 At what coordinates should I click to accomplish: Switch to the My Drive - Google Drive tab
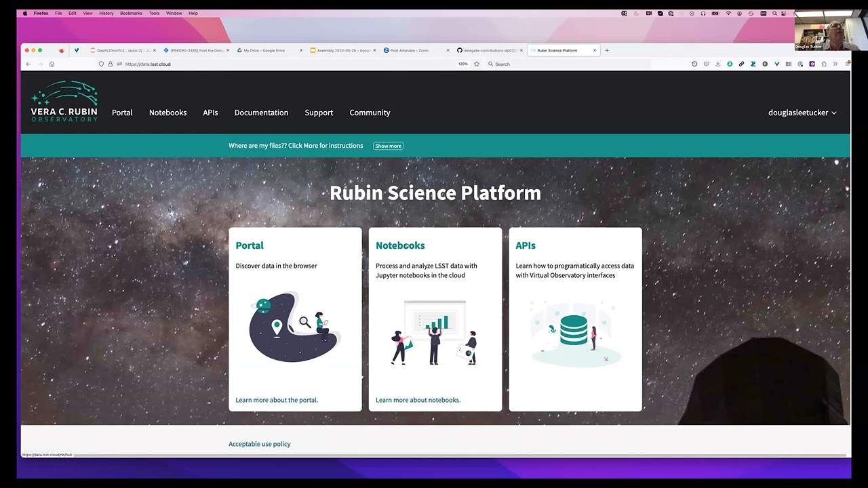(x=269, y=50)
